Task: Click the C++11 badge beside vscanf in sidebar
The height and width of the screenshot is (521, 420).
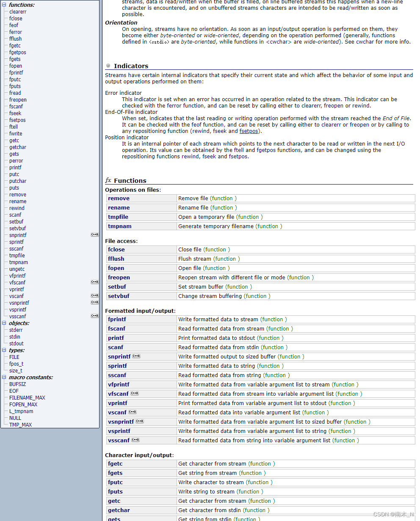Action: point(95,295)
